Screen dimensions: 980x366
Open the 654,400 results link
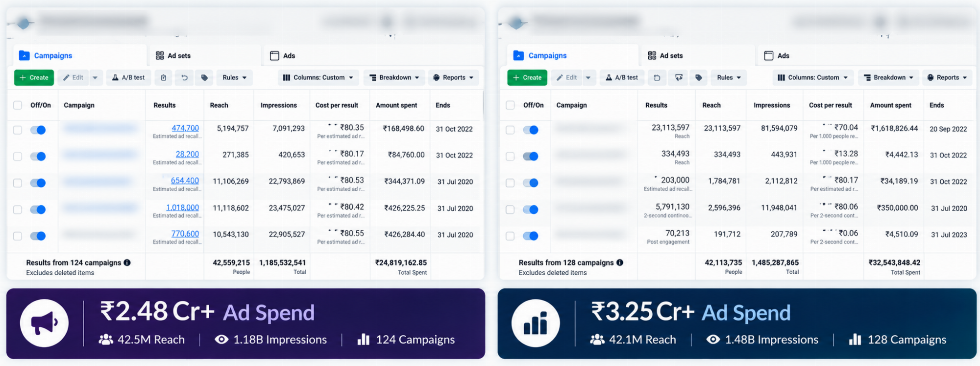coord(185,181)
